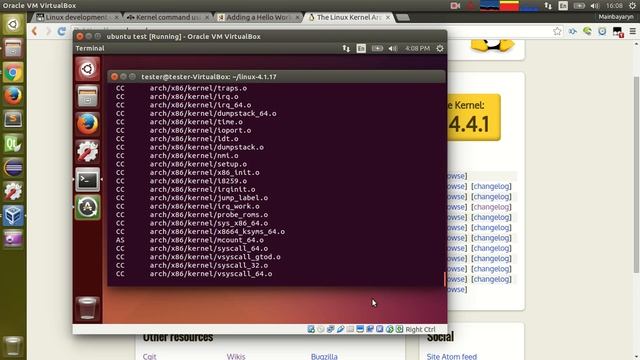Viewport: 640px width, 360px height.
Task: Click the screen recording camera indicator
Action: point(455,6)
